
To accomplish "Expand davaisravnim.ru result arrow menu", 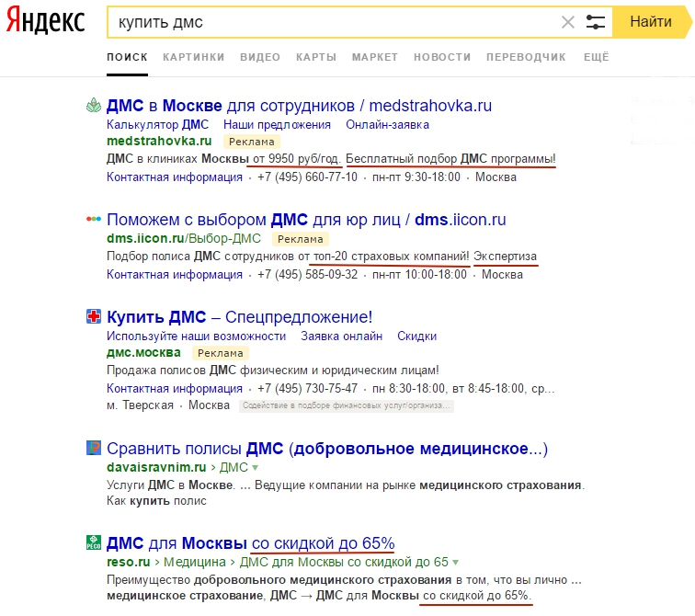I will click(x=255, y=468).
